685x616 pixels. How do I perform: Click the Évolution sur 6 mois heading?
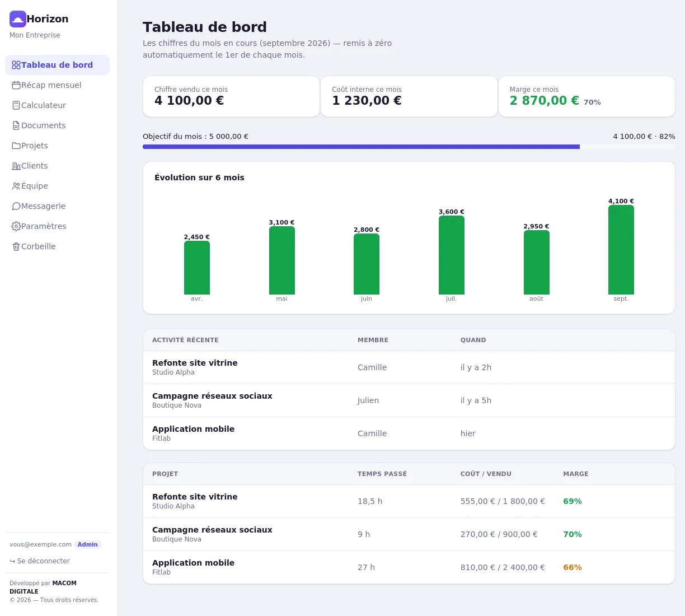pyautogui.click(x=199, y=178)
